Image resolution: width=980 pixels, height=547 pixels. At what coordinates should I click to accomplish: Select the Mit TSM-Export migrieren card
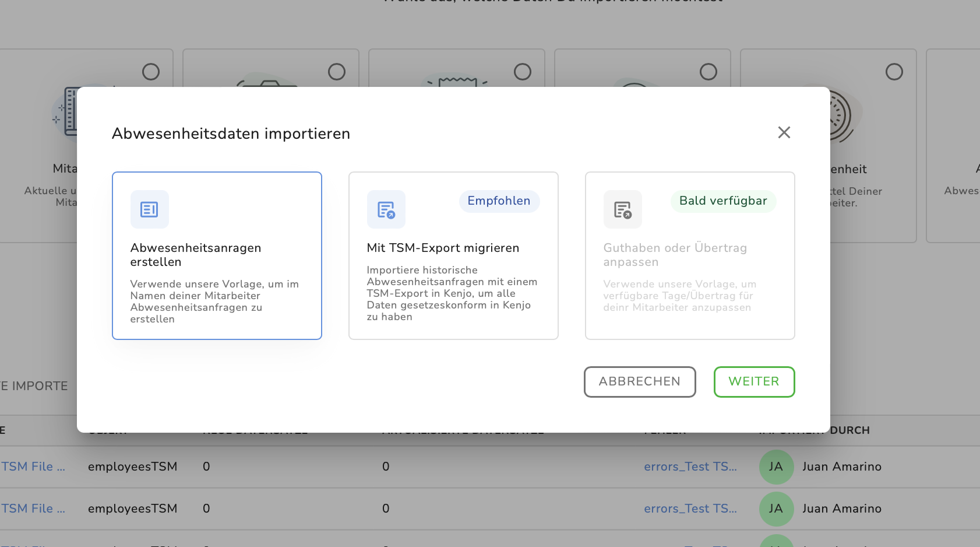tap(453, 255)
